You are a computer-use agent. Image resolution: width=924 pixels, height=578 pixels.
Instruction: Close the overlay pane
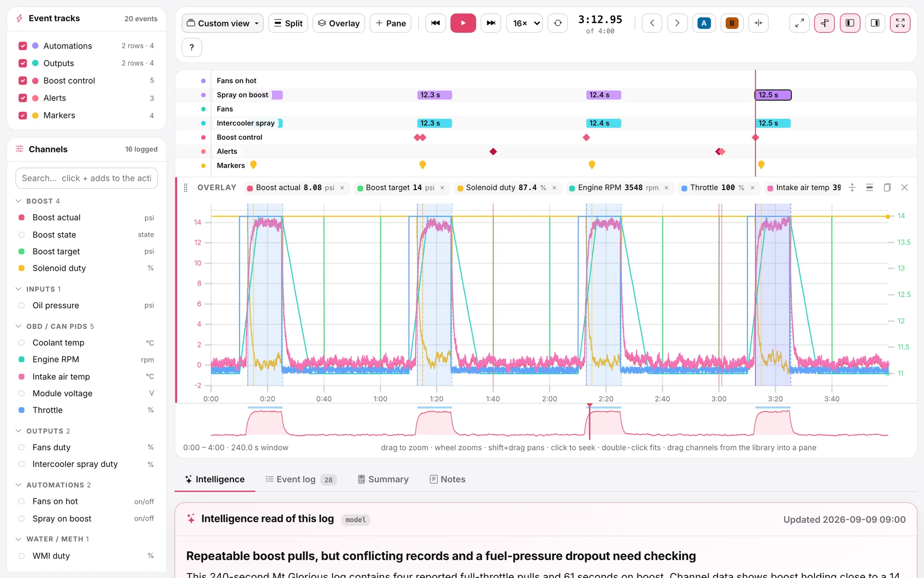905,188
